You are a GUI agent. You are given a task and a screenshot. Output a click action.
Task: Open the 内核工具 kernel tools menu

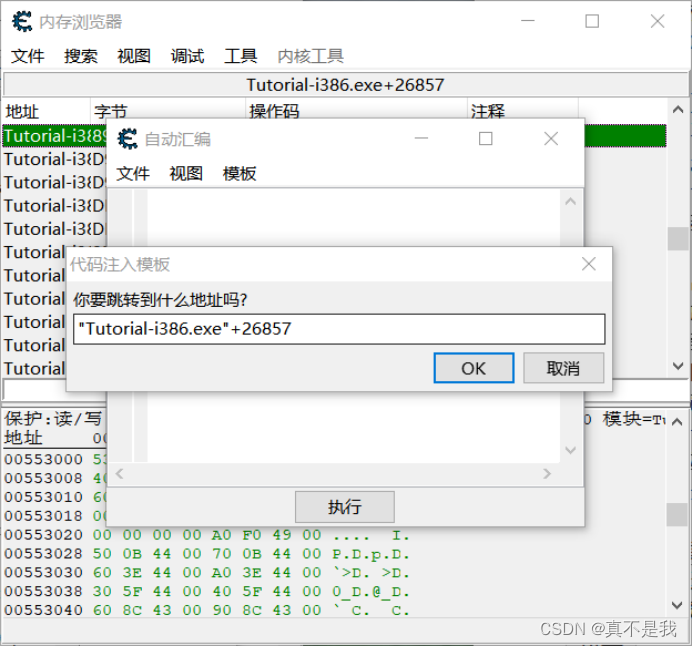coord(311,56)
